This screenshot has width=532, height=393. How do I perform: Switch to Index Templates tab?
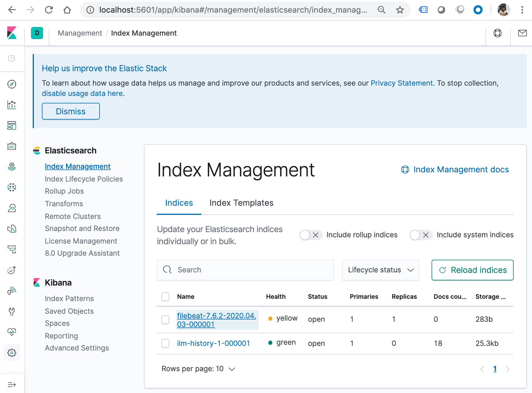(x=241, y=203)
